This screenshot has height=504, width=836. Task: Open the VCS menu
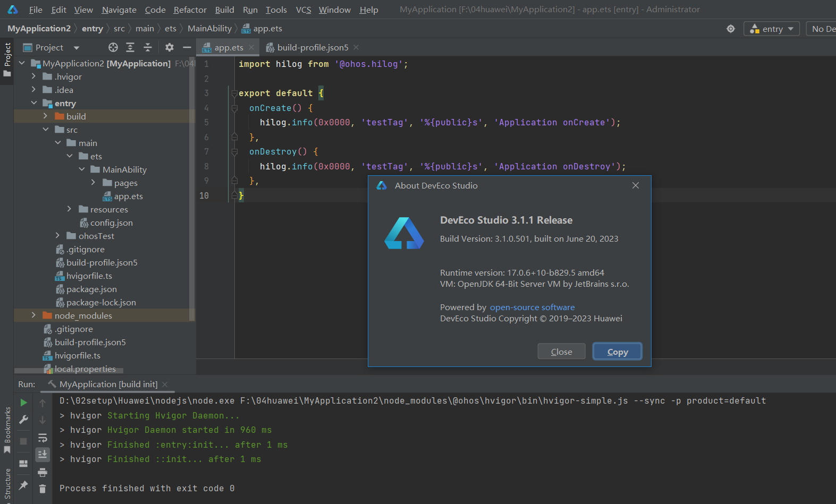(x=303, y=10)
